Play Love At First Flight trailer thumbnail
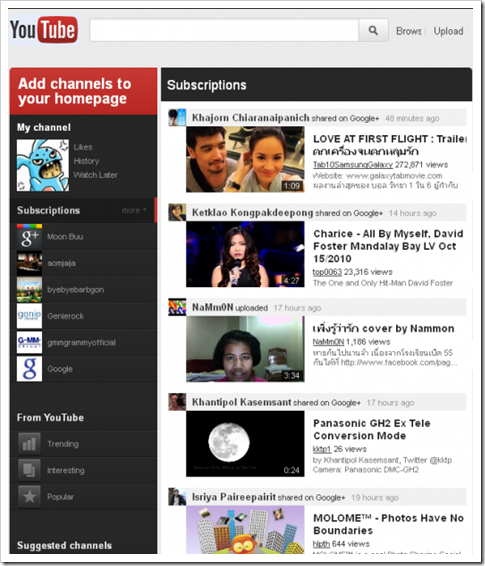 [245, 159]
